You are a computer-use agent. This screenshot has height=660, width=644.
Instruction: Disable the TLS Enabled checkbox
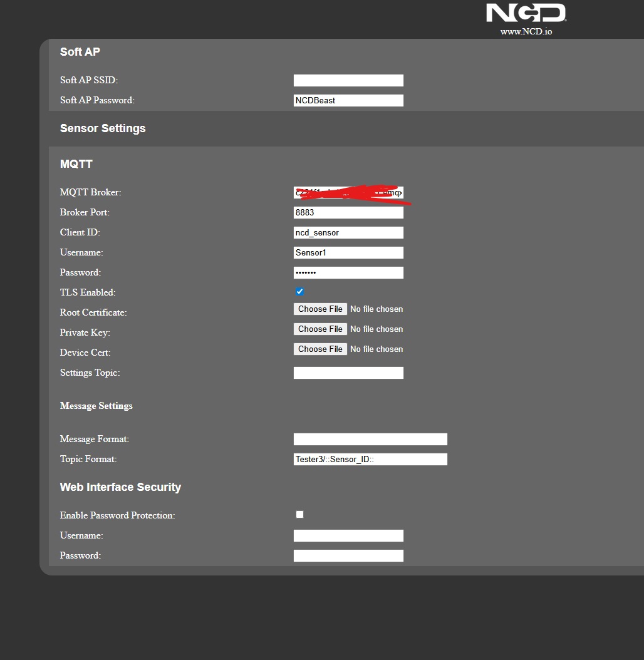point(299,292)
